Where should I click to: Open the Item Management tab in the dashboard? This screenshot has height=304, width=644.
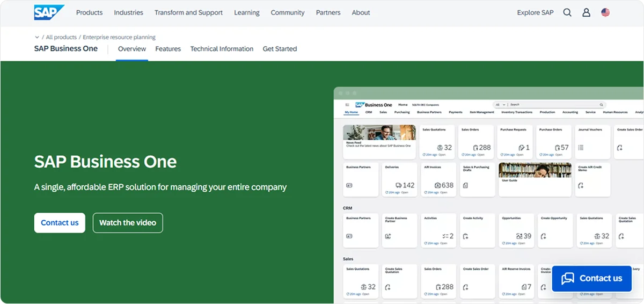click(482, 112)
